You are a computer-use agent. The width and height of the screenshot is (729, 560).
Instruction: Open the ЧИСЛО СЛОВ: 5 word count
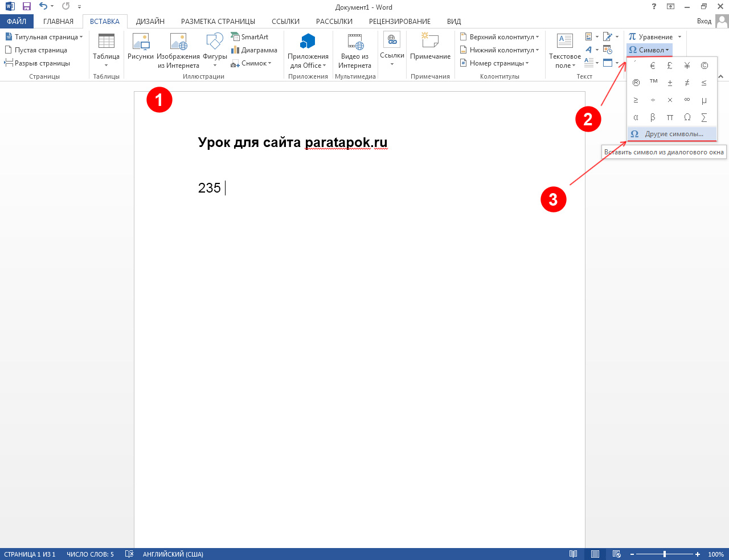[x=90, y=554]
